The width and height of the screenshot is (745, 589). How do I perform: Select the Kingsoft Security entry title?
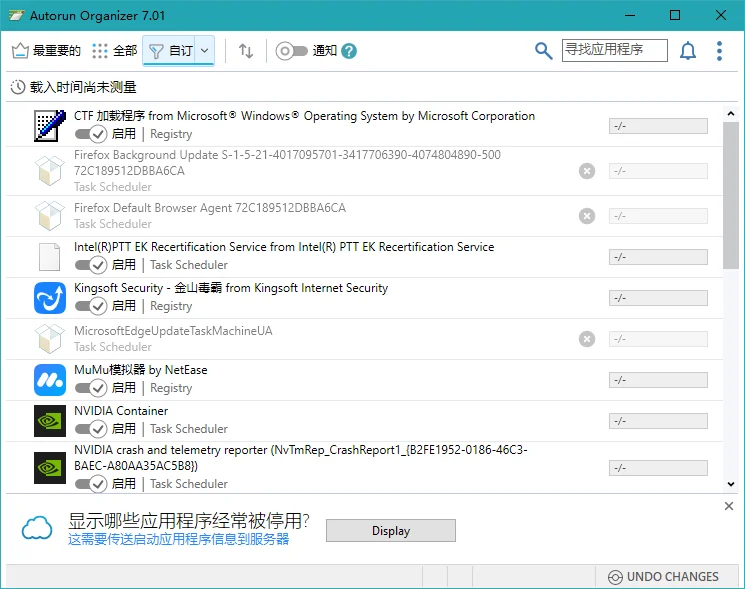(x=231, y=288)
